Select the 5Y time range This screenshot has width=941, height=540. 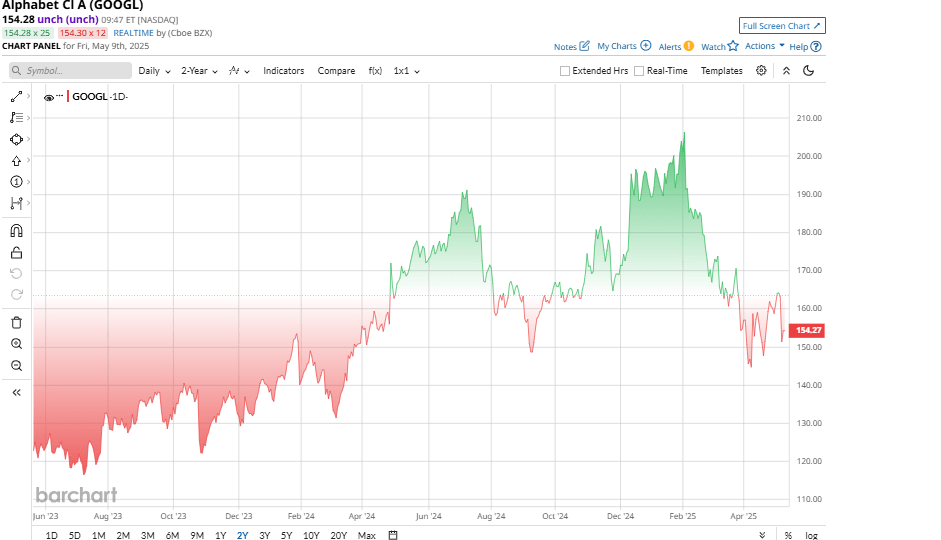pos(286,535)
